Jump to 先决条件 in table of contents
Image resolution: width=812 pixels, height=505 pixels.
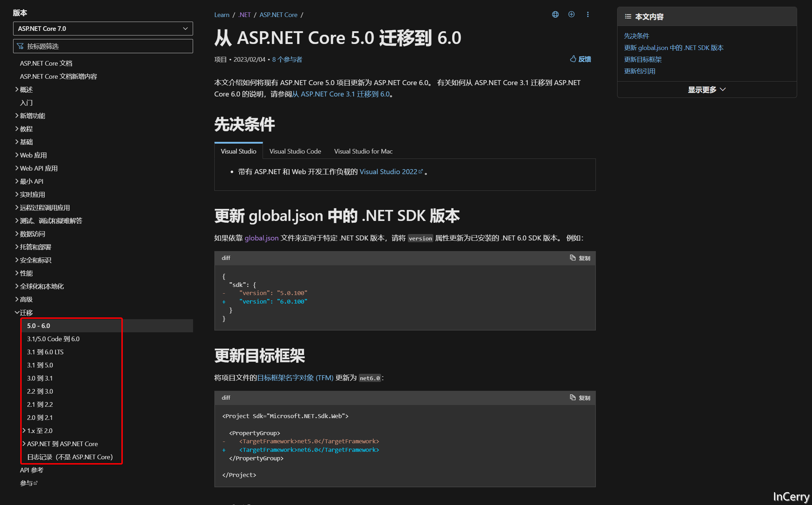coord(637,36)
